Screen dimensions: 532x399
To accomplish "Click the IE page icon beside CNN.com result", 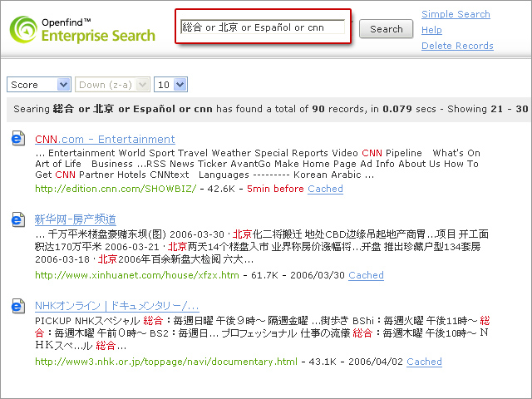I will pos(18,139).
